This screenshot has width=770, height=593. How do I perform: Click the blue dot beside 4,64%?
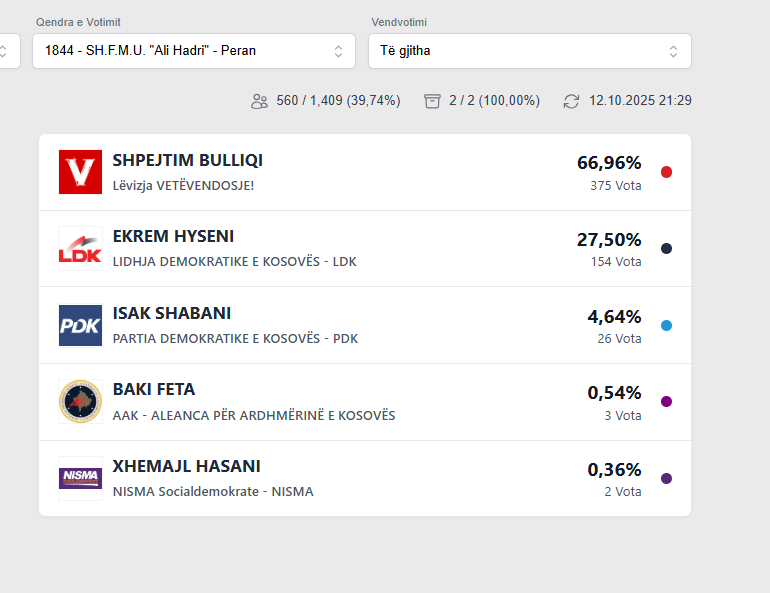coord(667,325)
